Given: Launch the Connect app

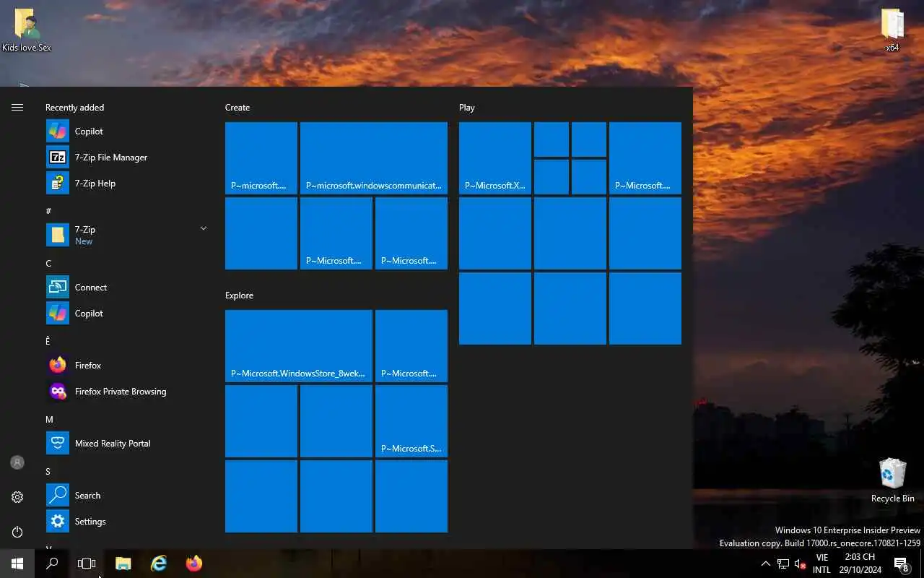Looking at the screenshot, I should click(126, 287).
